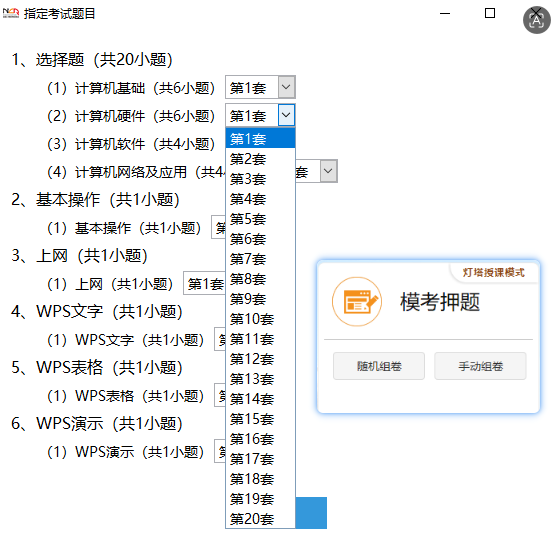Click the 灯塔授课模式 tag
The width and height of the screenshot is (553, 551).
coord(493,272)
